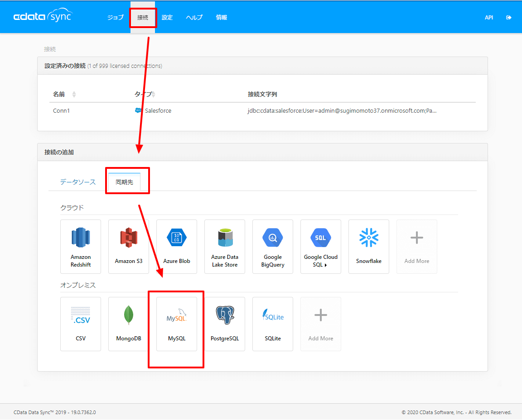This screenshot has height=420, width=522.
Task: Open the 設定 menu
Action: 167,17
